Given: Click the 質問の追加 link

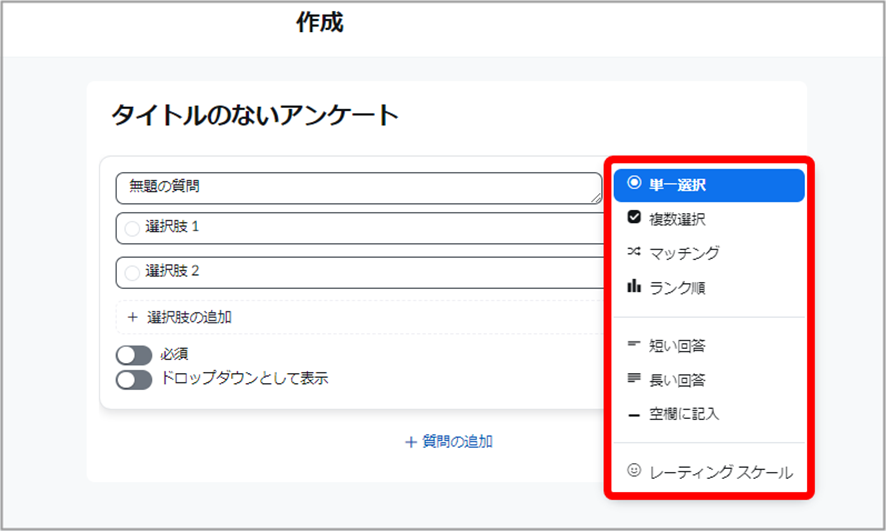Looking at the screenshot, I should tap(449, 442).
